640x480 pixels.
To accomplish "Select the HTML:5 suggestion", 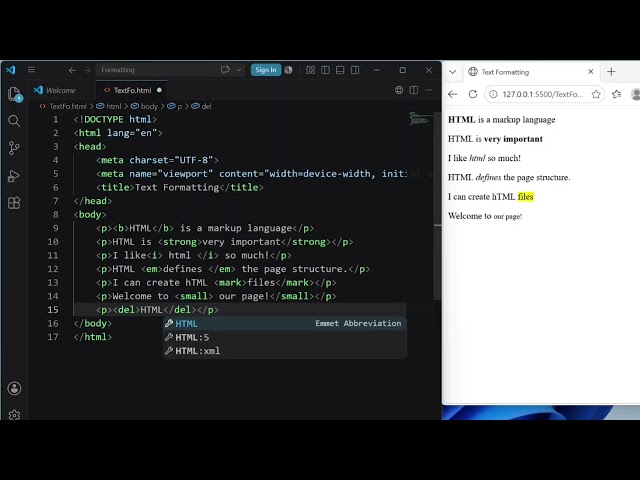I will [285, 337].
